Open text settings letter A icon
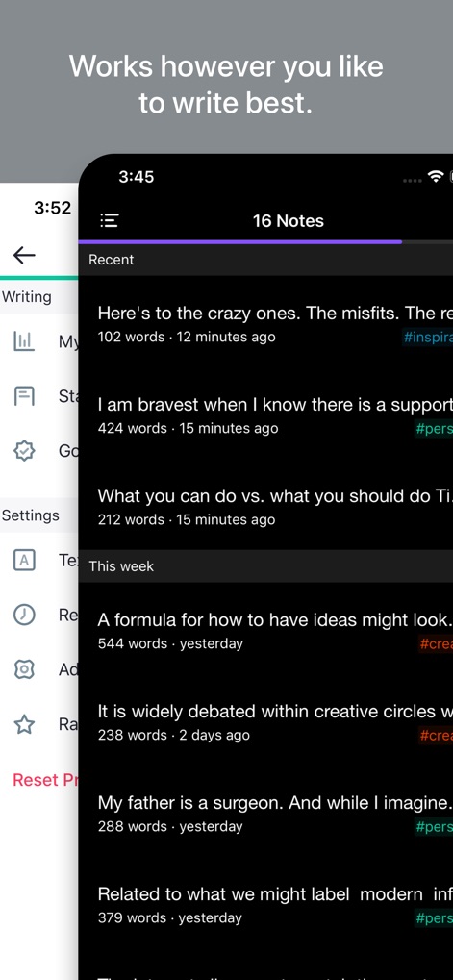This screenshot has width=453, height=980. 24,560
